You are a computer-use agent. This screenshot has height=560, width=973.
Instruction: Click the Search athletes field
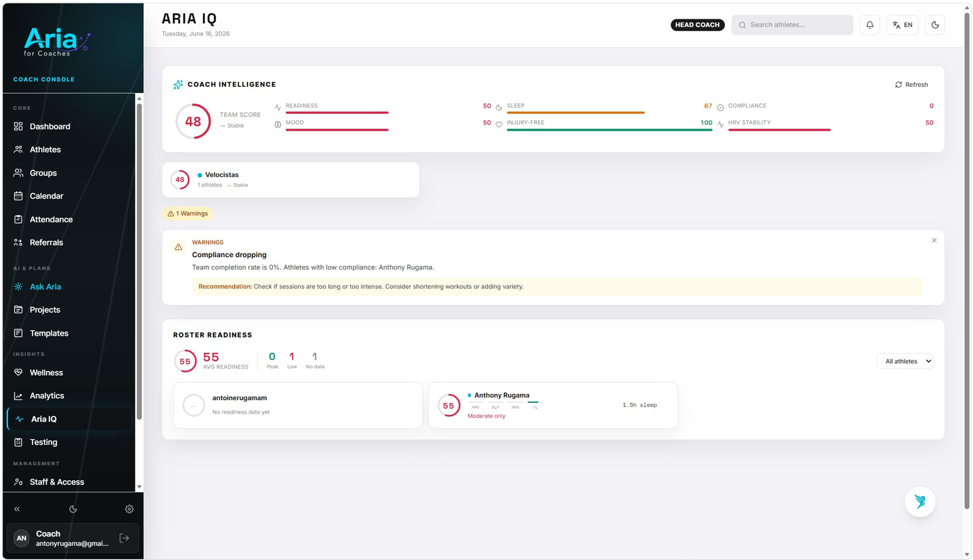(792, 25)
